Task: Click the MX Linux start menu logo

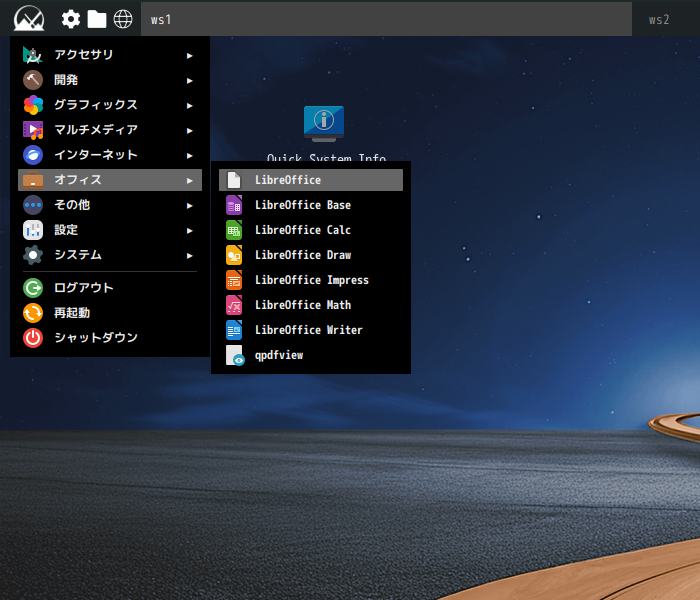Action: pyautogui.click(x=29, y=18)
